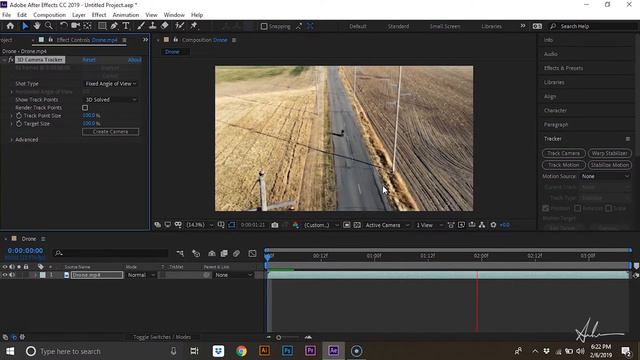Click the Graph Editor icon in timeline
640x360 pixels.
pos(252,253)
